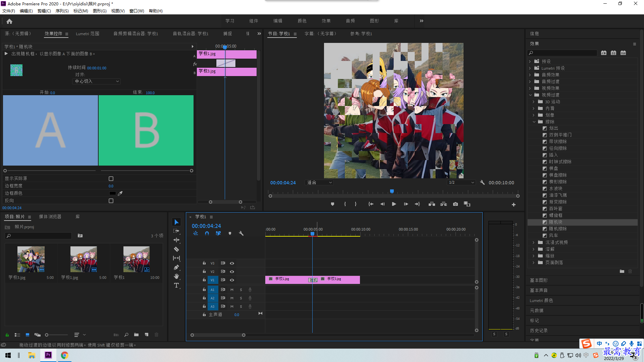Viewport: 644px width, 362px height.
Task: Collapse the 视频过渡 folder
Action: click(531, 95)
